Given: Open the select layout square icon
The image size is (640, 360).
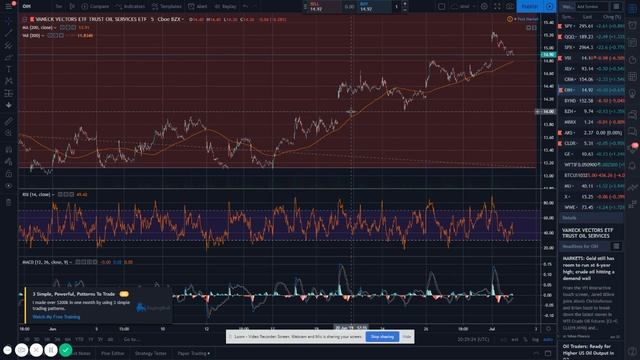Looking at the screenshot, I should click(441, 7).
